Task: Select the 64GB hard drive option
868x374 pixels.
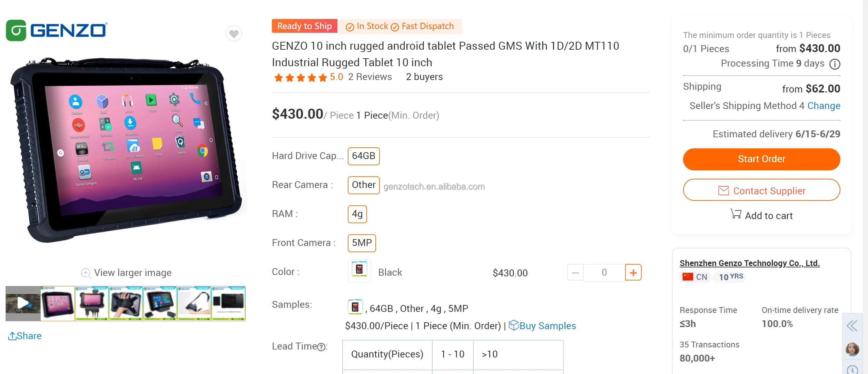Action: pyautogui.click(x=364, y=156)
